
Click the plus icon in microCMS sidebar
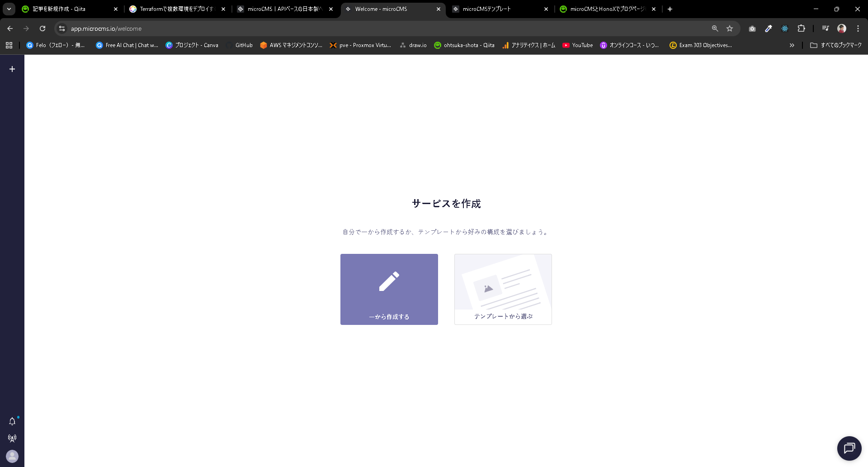[x=12, y=69]
